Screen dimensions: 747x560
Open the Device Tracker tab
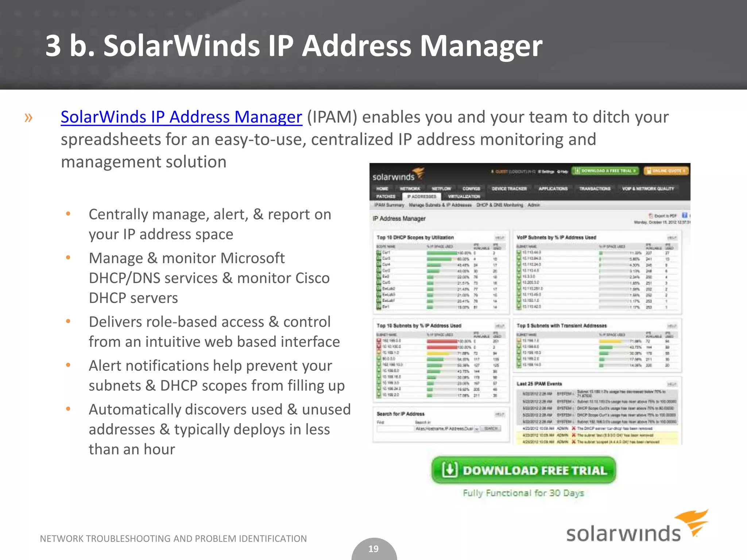tap(509, 188)
